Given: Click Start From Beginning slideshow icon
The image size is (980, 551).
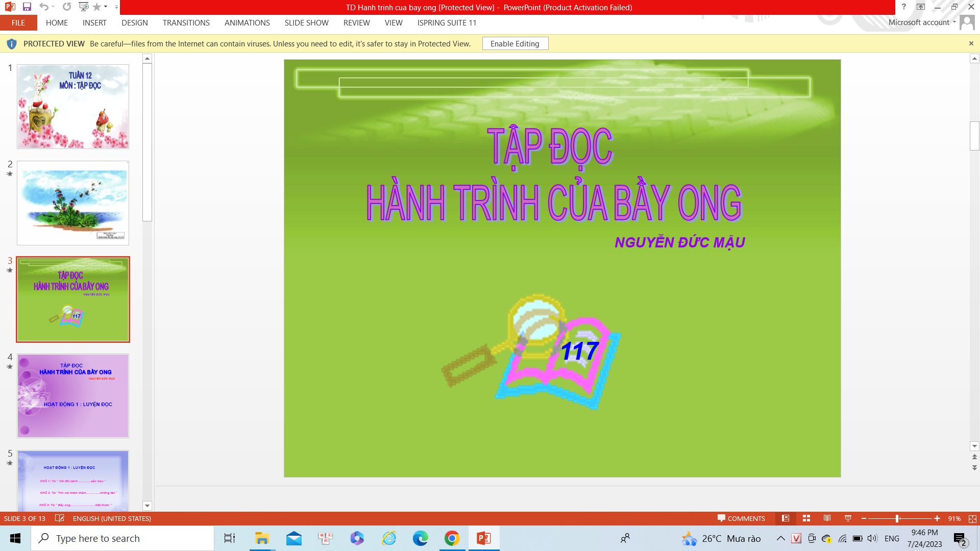Looking at the screenshot, I should click(x=84, y=7).
